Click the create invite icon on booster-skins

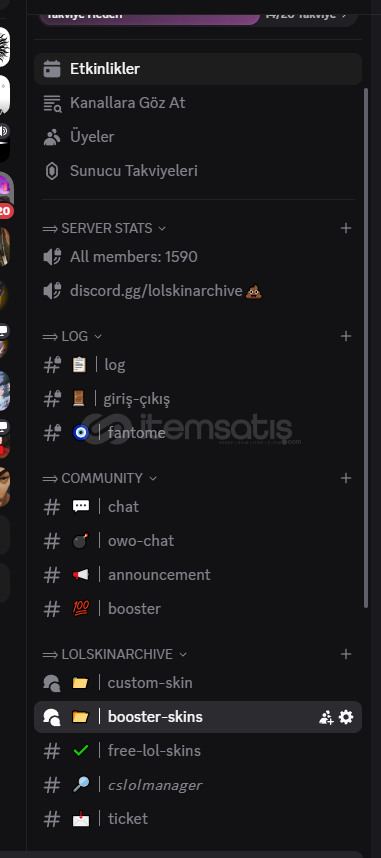pos(326,717)
